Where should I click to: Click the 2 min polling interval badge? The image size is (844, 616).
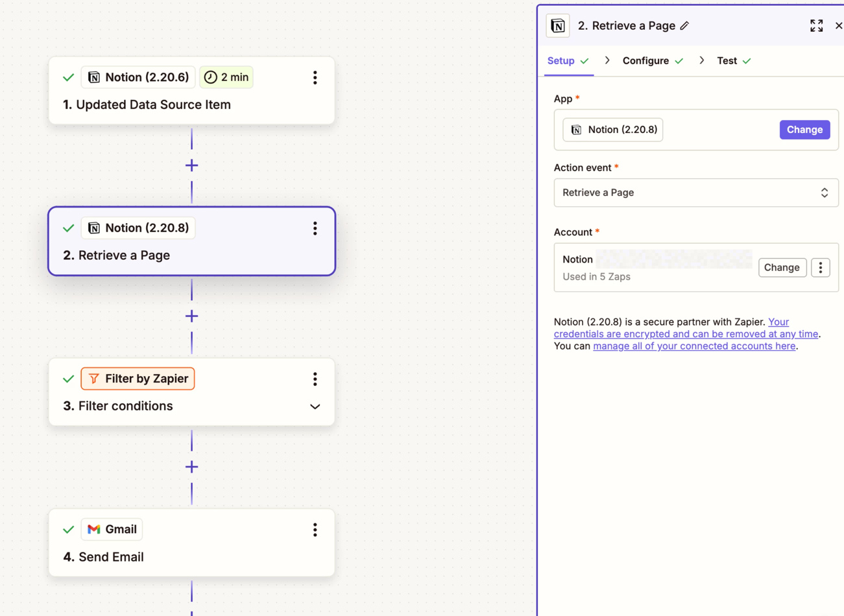[x=226, y=78]
